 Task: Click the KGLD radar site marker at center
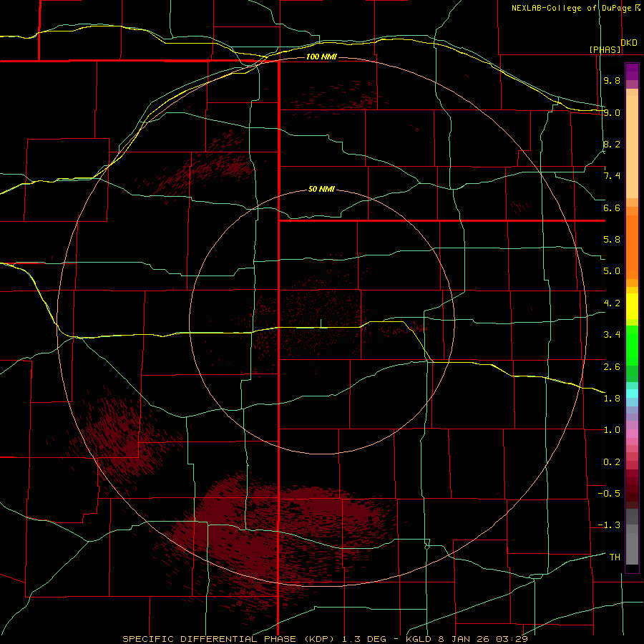321,323
